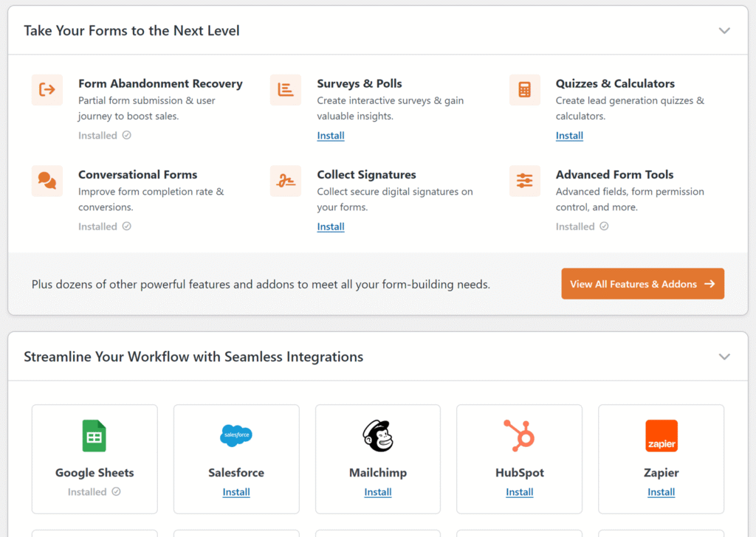Click the Quizzes & Calculators heading
This screenshot has height=537, width=756.
(x=615, y=83)
